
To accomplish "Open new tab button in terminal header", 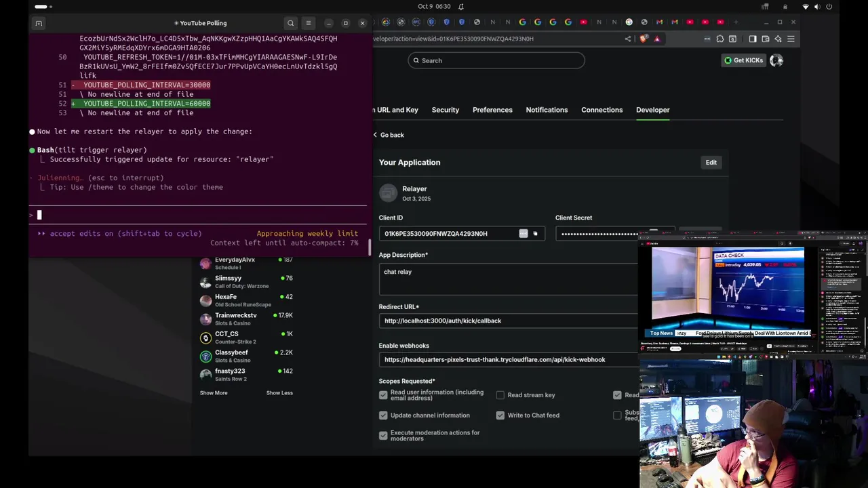I will [x=39, y=23].
